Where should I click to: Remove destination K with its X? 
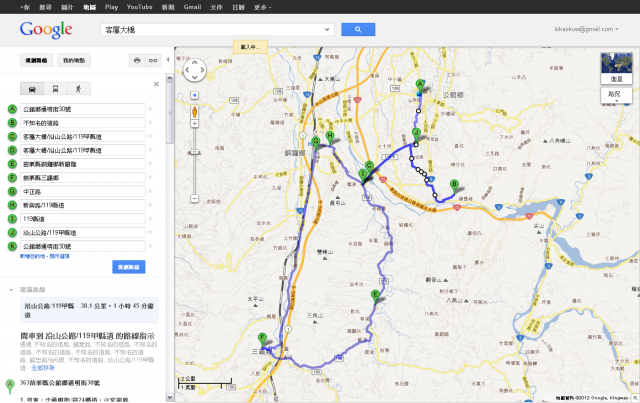coord(150,246)
